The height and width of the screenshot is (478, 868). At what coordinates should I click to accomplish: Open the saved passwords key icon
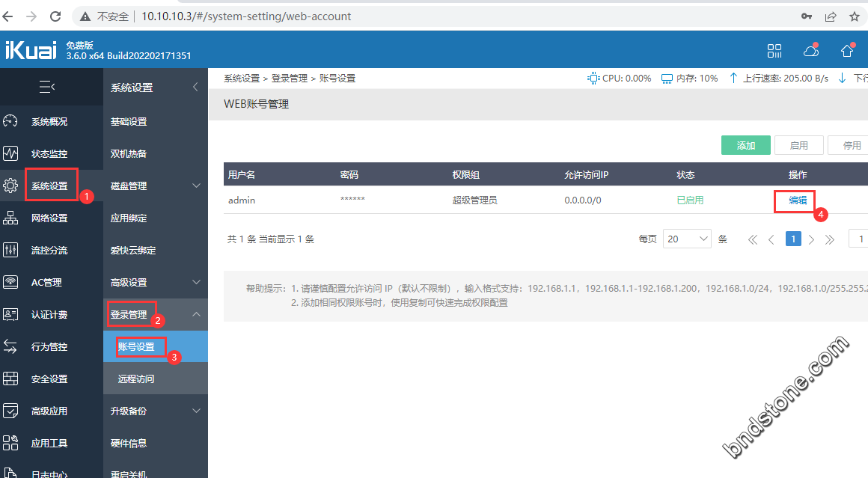807,16
